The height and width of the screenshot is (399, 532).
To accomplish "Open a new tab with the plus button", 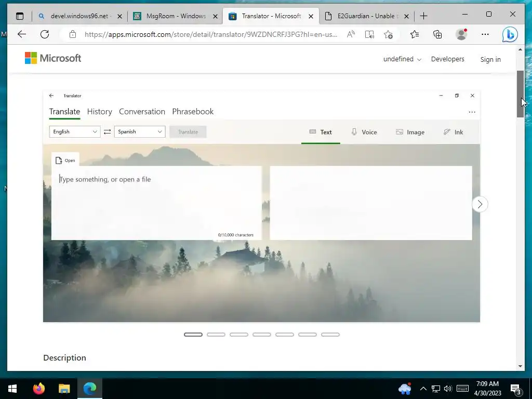I will click(424, 16).
